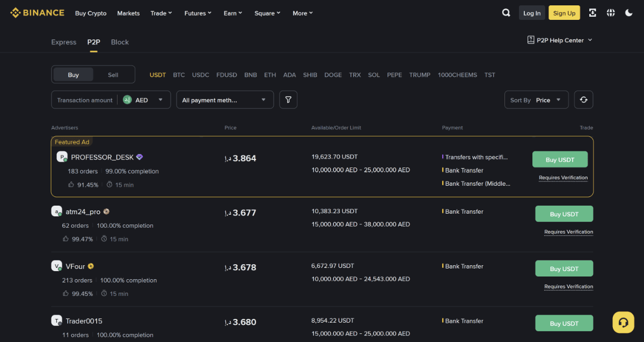Image resolution: width=644 pixels, height=342 pixels.
Task: Click the download app icon near Sign Up
Action: click(592, 12)
